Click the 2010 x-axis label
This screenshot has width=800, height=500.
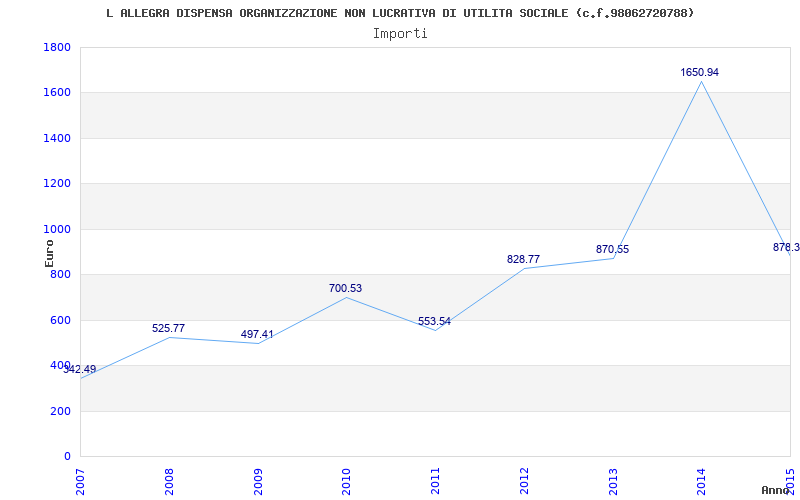(347, 482)
